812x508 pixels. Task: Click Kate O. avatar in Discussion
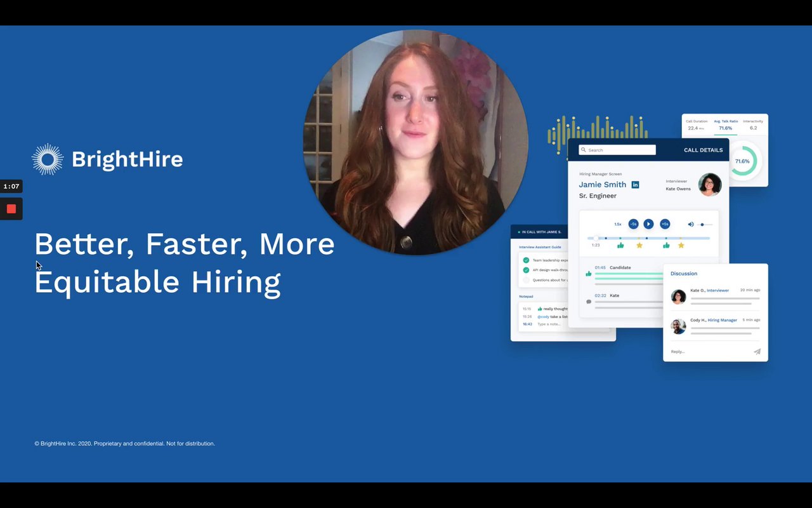coord(678,297)
